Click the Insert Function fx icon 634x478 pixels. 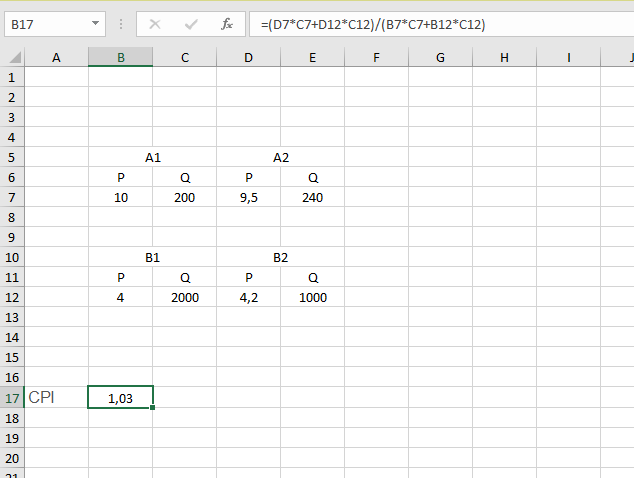pyautogui.click(x=227, y=24)
